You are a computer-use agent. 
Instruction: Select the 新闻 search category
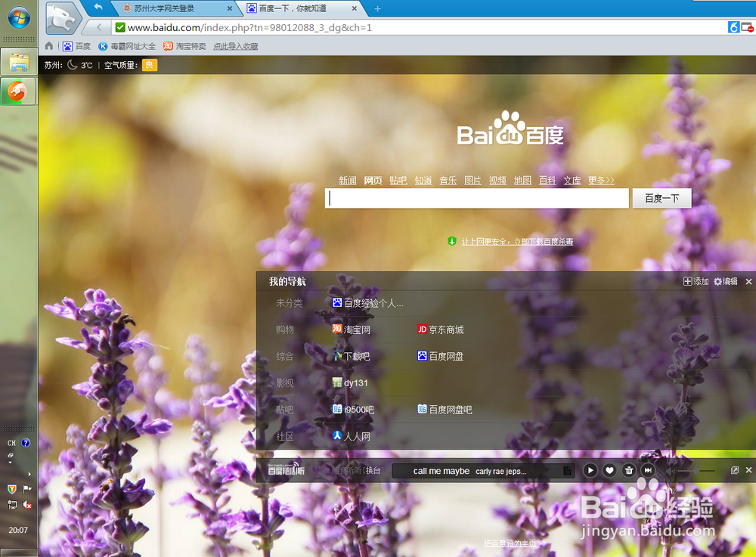(348, 180)
